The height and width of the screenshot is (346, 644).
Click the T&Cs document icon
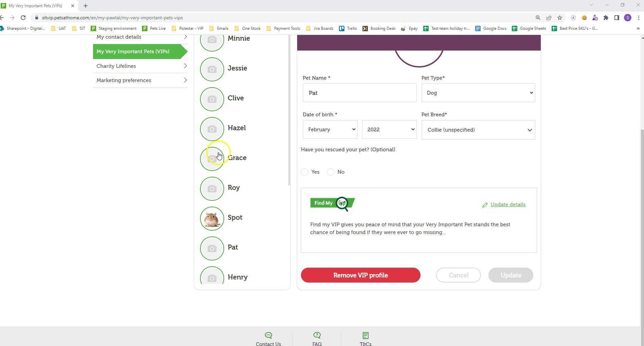tap(365, 335)
